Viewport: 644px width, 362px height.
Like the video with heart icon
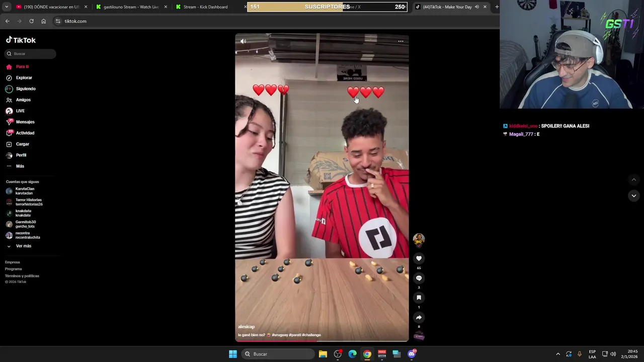click(419, 258)
